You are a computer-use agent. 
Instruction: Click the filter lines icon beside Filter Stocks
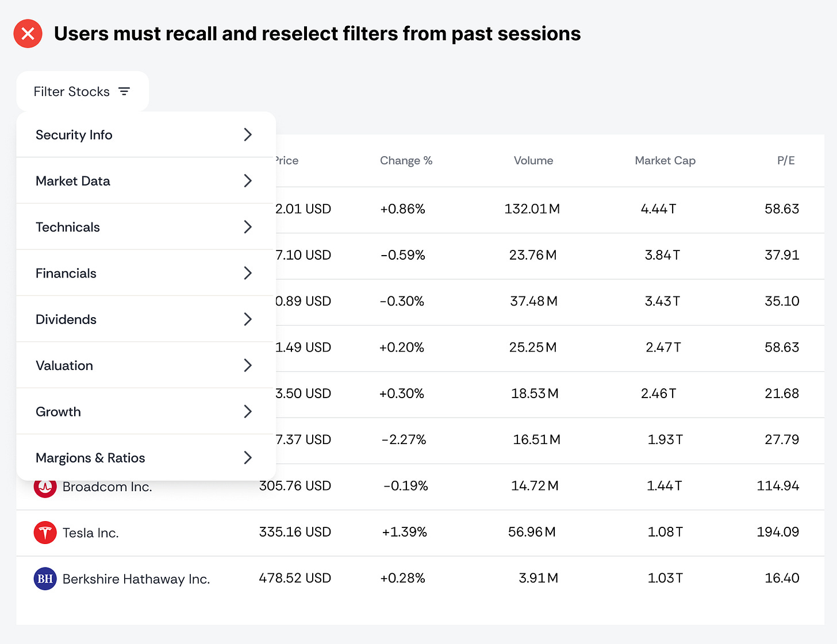coord(124,91)
